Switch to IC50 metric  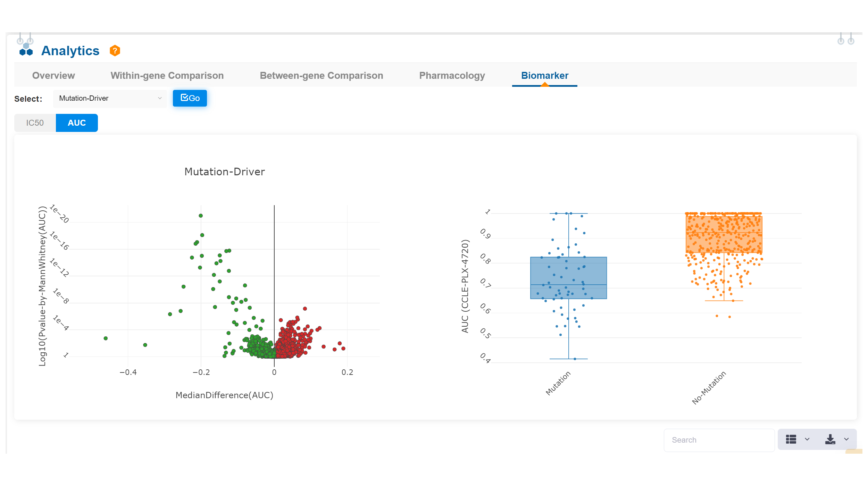click(35, 123)
